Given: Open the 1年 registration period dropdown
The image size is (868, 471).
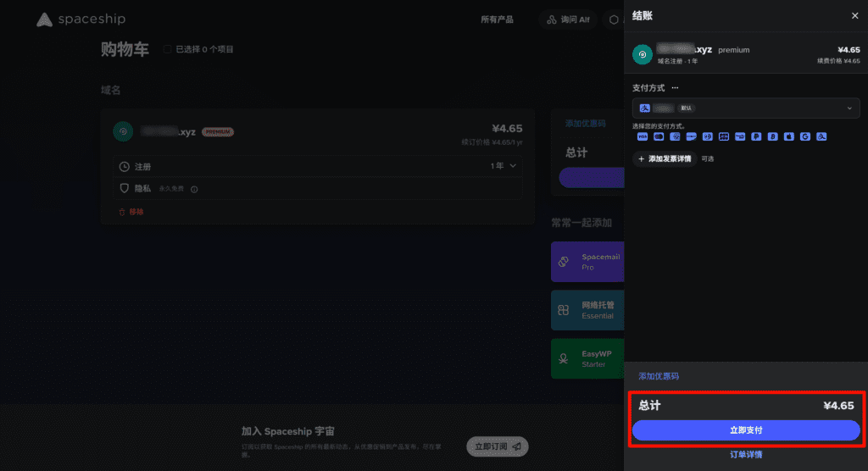Looking at the screenshot, I should [x=504, y=166].
